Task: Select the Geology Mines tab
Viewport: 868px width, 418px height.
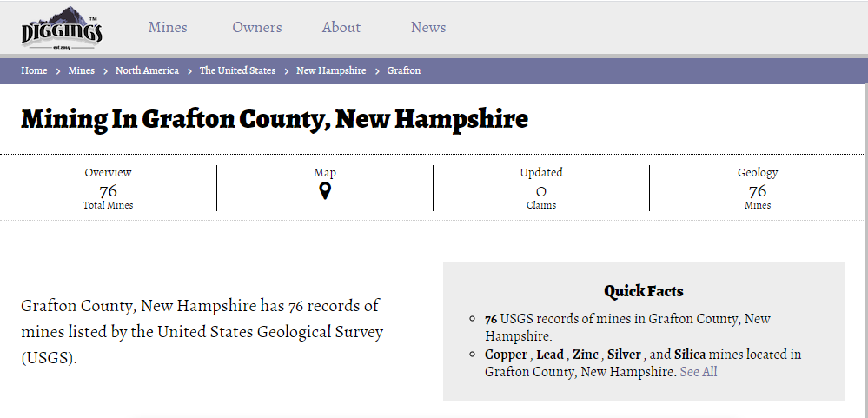Action: pyautogui.click(x=758, y=188)
